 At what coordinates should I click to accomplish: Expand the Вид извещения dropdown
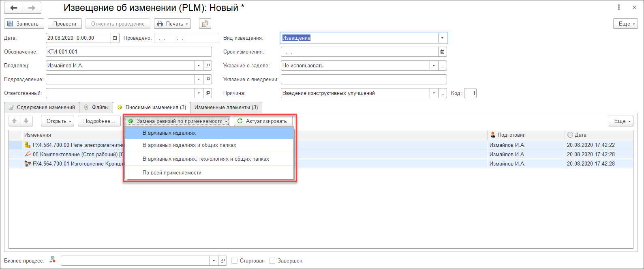click(x=442, y=38)
